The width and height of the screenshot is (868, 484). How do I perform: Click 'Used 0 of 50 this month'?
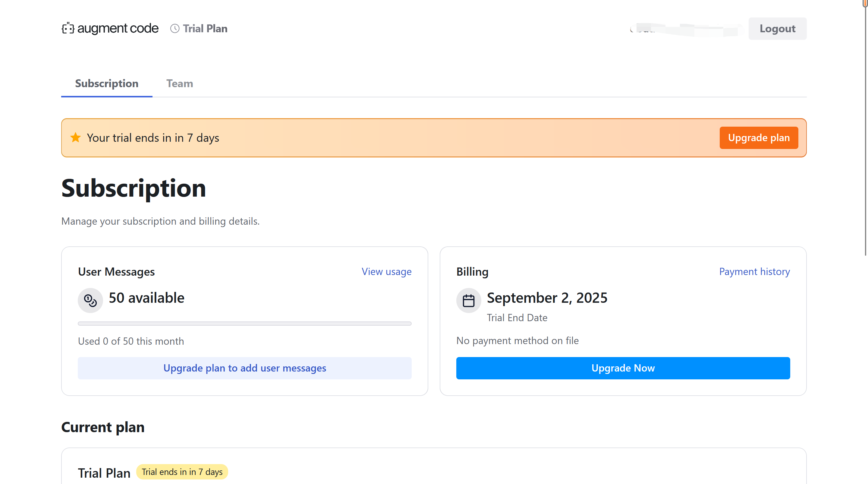pyautogui.click(x=131, y=341)
